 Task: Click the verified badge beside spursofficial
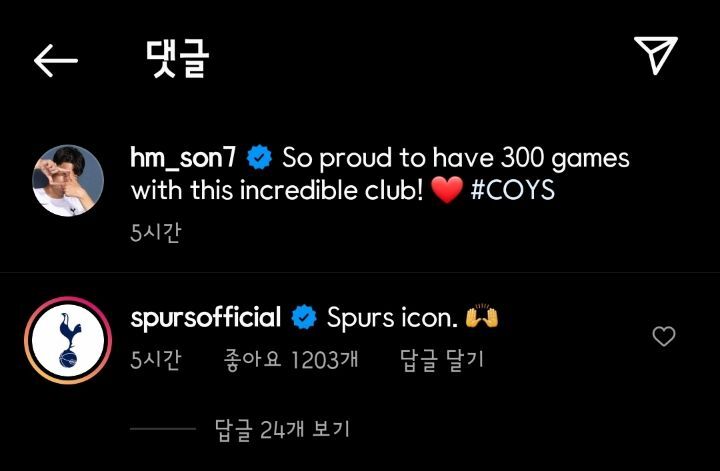point(304,318)
